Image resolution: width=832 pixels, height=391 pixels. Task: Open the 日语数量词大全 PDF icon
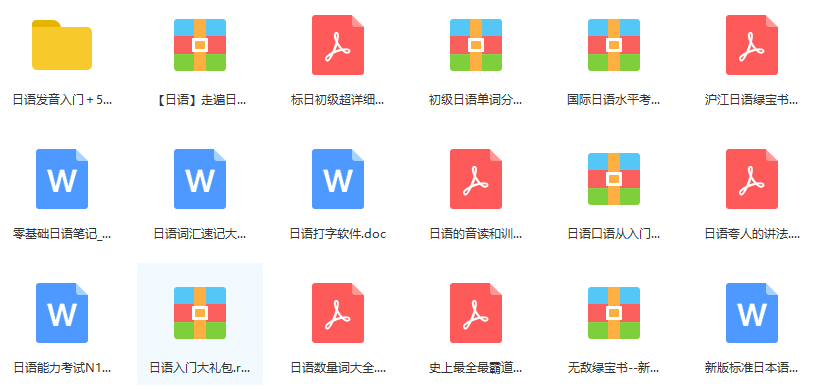coord(338,313)
